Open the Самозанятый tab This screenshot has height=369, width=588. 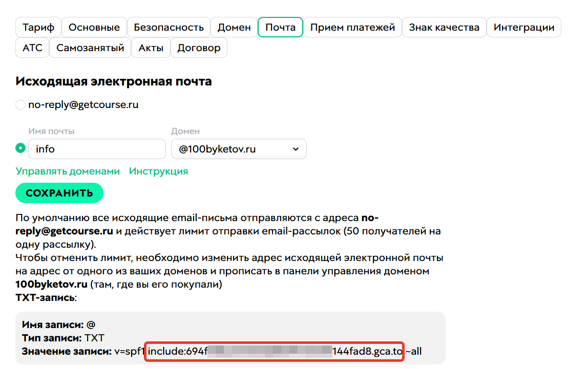90,48
